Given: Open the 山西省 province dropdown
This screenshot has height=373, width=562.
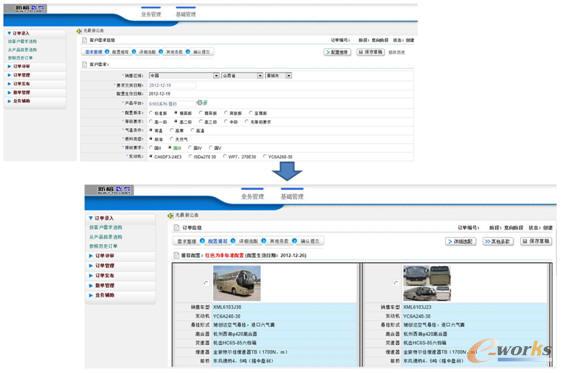Looking at the screenshot, I should 243,76.
